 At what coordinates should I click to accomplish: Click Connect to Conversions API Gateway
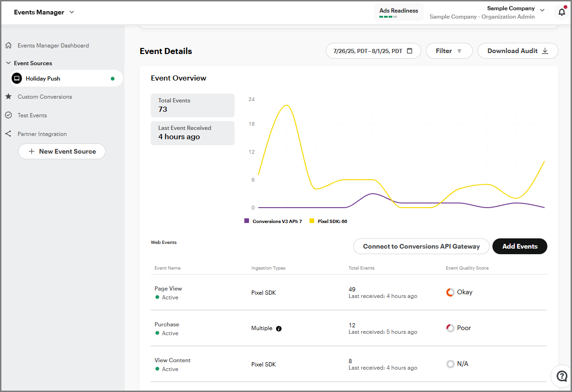[x=421, y=246]
